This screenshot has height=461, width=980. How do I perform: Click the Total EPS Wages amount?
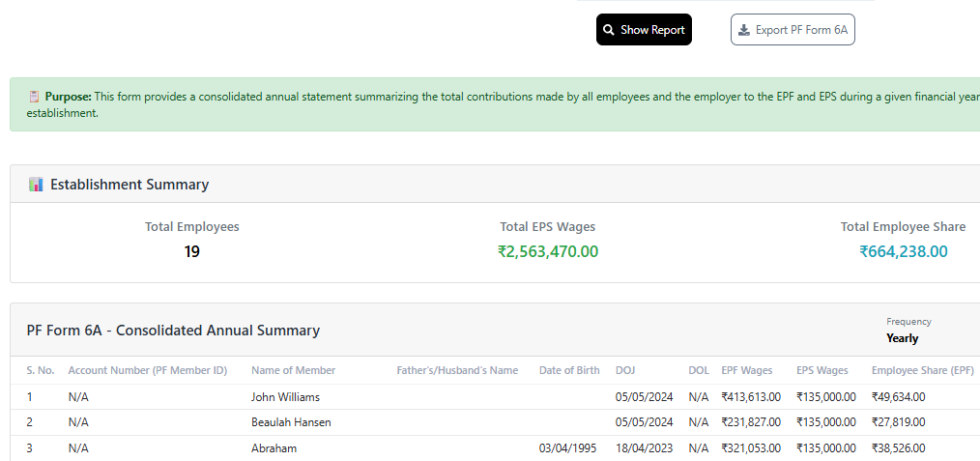pyautogui.click(x=547, y=251)
